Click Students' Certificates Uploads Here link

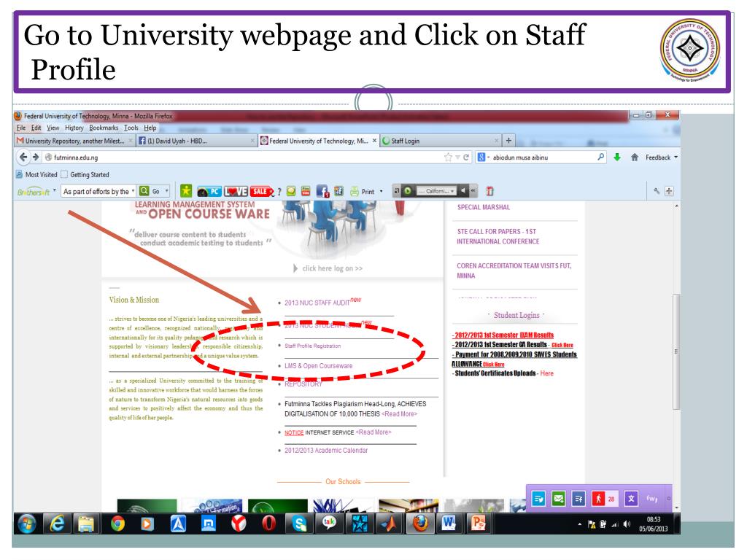click(547, 374)
